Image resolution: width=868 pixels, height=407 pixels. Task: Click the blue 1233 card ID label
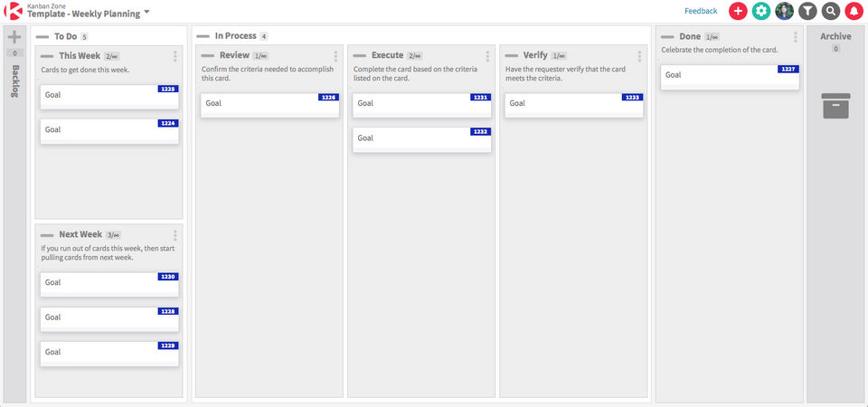point(632,98)
